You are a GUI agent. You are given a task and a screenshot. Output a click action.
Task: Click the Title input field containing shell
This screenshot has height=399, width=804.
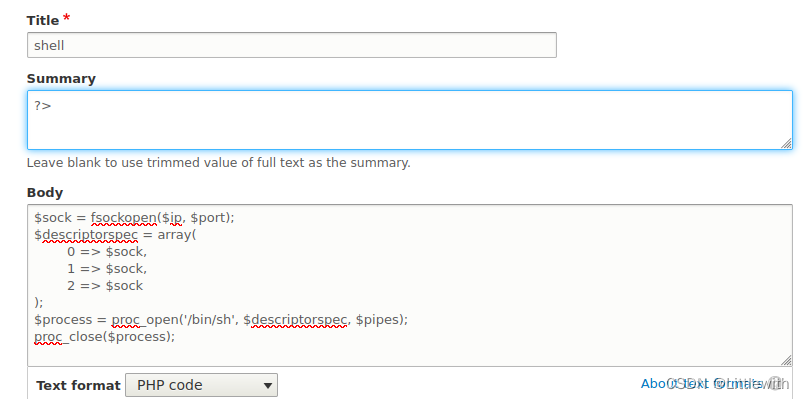[291, 45]
